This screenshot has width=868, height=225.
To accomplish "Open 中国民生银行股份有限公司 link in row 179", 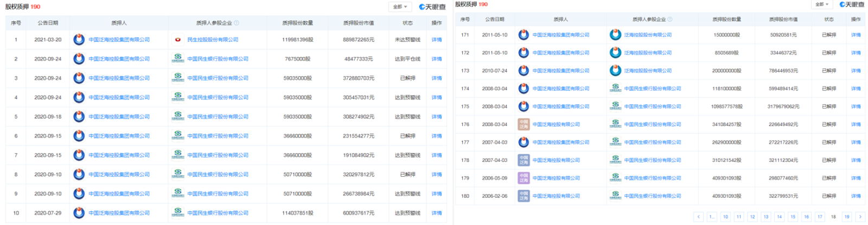I will [x=653, y=178].
